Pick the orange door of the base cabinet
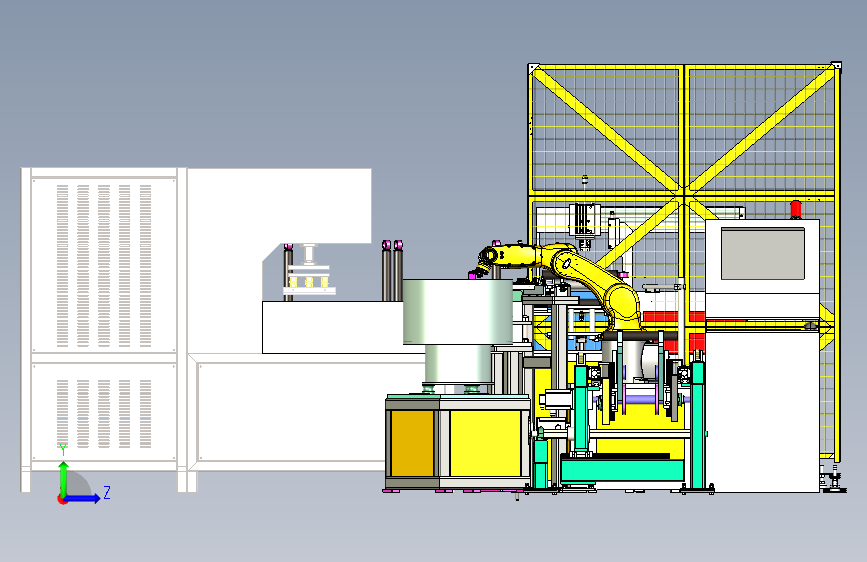The image size is (867, 562). pyautogui.click(x=412, y=443)
